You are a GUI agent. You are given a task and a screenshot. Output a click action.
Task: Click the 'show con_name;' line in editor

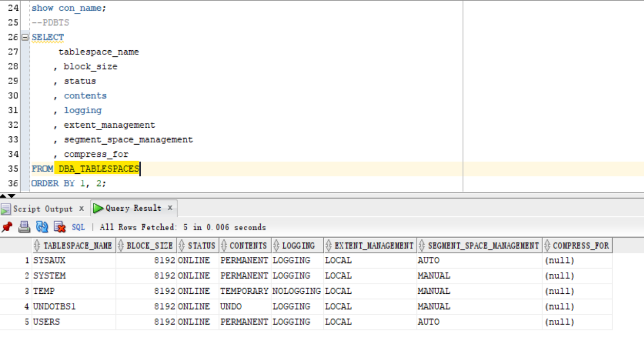[x=69, y=8]
